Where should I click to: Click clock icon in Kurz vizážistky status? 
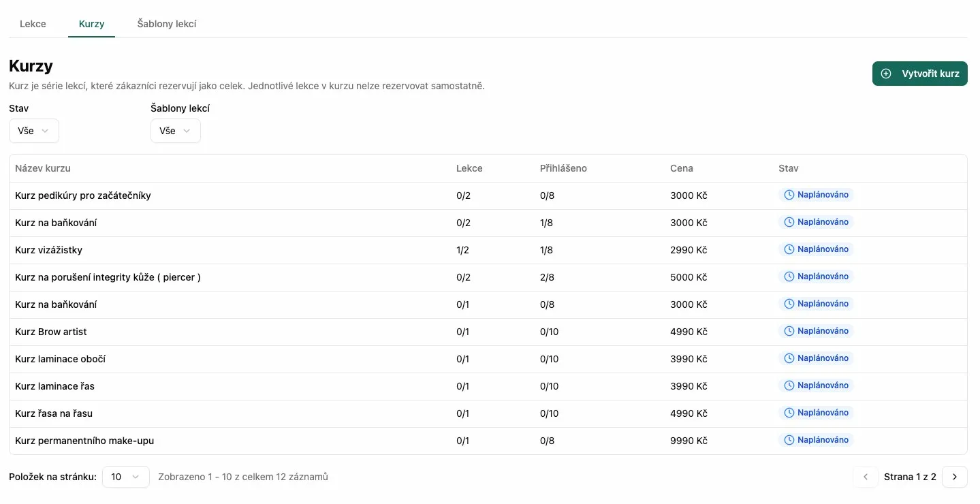click(789, 249)
